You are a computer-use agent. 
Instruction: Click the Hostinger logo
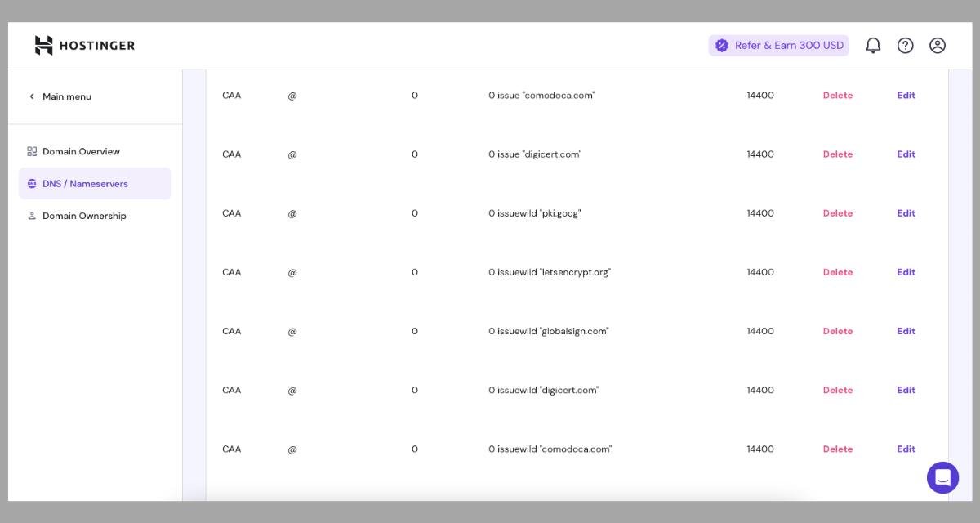(84, 46)
